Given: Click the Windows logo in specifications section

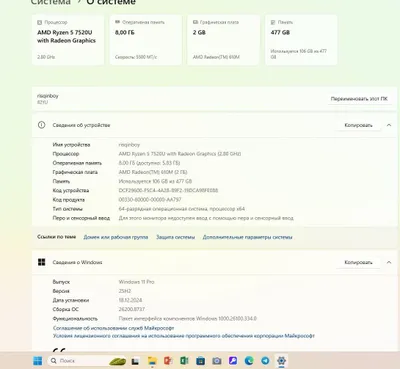Looking at the screenshot, I should click(41, 262).
